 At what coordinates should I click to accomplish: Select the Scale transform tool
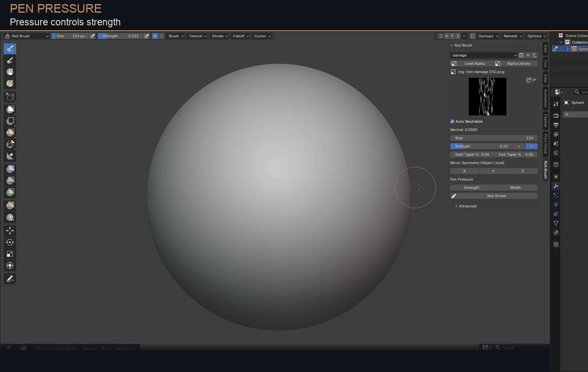10,254
